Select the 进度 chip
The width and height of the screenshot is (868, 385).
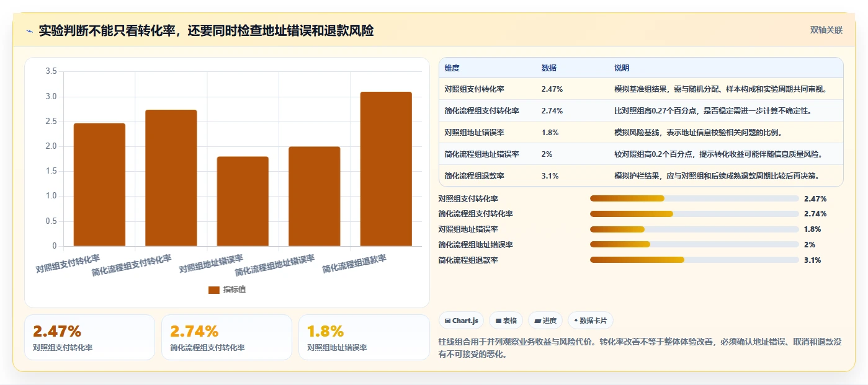[545, 321]
